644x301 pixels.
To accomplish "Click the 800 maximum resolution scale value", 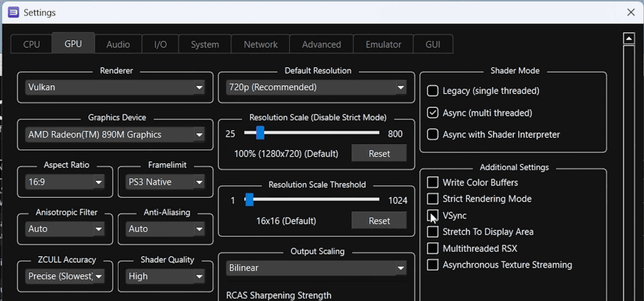I will point(395,134).
